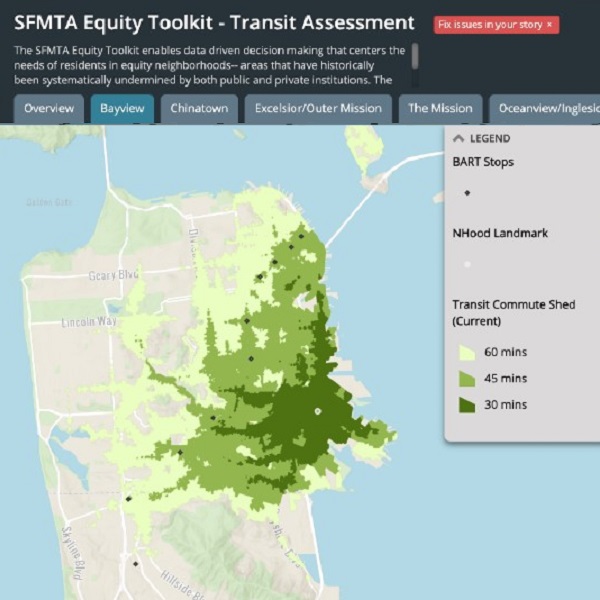Dismiss the Fix issues banner with the x

[x=549, y=24]
